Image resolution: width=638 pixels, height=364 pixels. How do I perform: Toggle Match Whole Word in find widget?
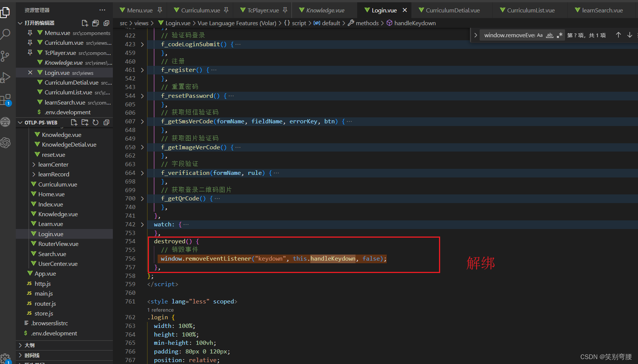[550, 35]
